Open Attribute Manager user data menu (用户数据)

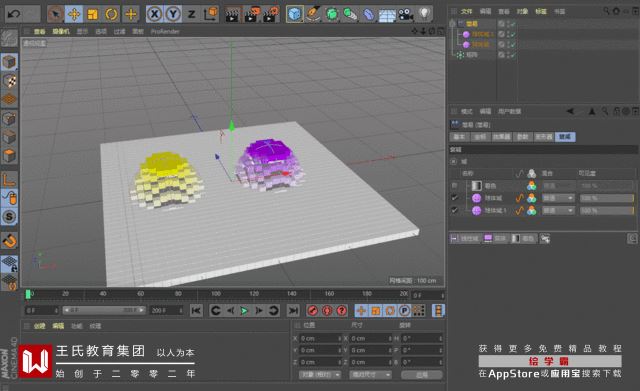click(509, 111)
